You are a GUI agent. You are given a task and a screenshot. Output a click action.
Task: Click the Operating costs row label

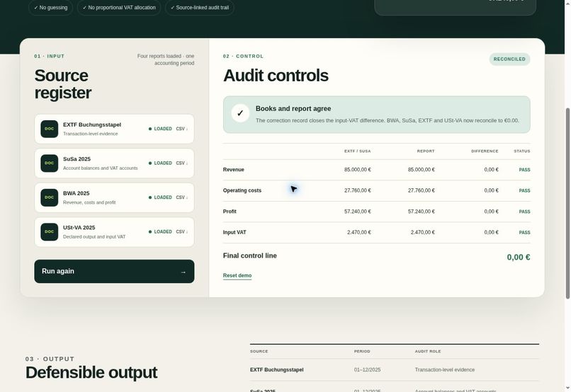click(242, 190)
